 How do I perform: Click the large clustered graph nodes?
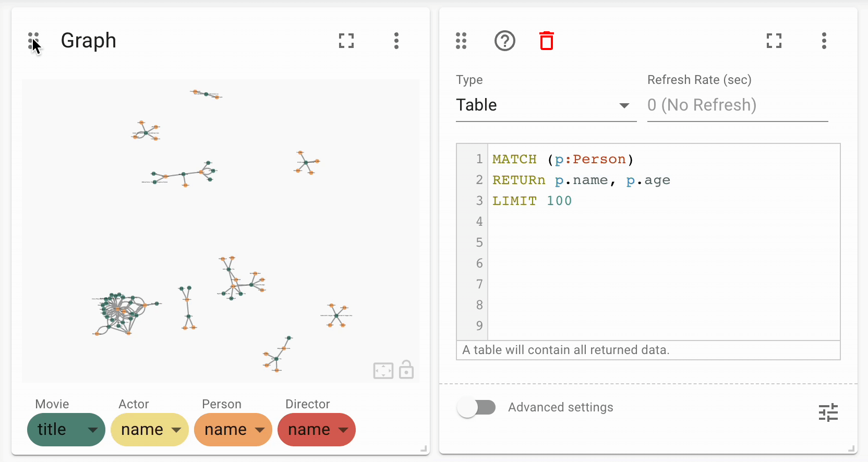pyautogui.click(x=121, y=313)
